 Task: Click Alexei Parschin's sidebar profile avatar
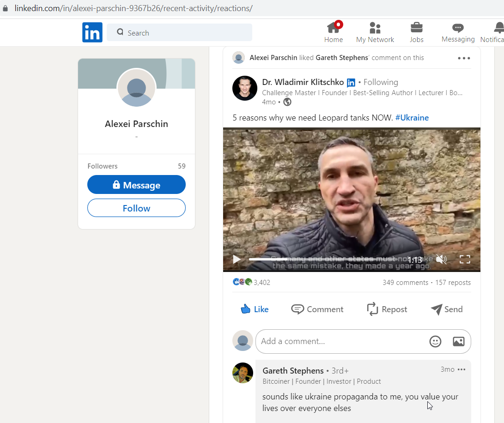(137, 88)
